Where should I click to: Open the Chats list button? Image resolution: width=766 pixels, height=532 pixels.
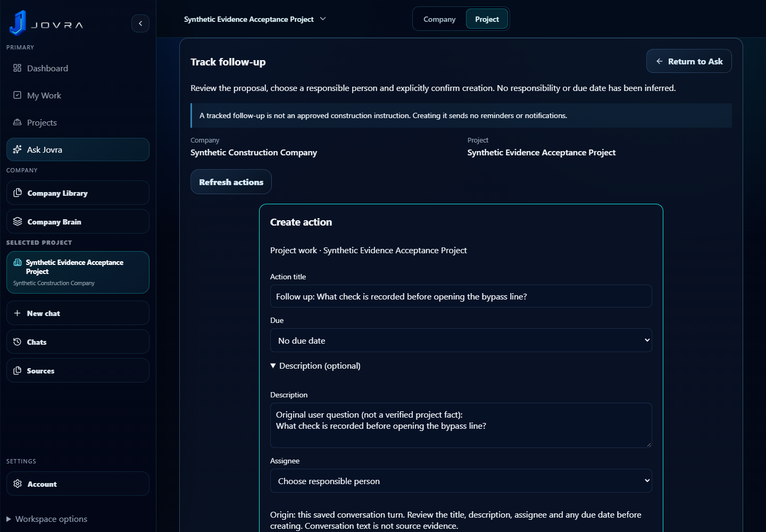78,342
